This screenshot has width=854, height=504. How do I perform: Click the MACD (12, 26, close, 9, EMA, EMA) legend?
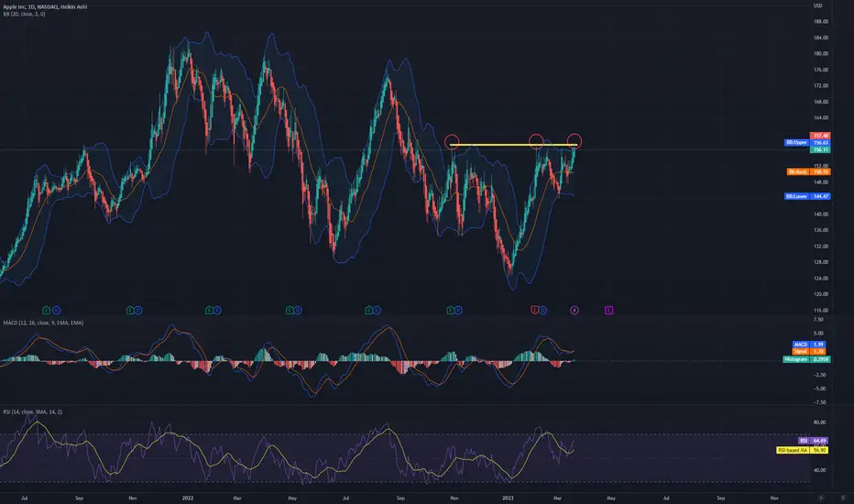pos(43,323)
